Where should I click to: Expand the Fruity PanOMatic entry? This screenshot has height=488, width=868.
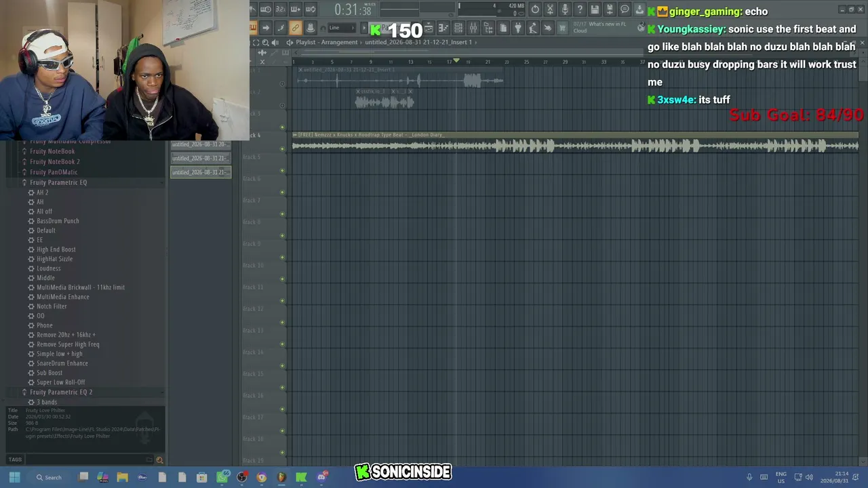coord(53,172)
